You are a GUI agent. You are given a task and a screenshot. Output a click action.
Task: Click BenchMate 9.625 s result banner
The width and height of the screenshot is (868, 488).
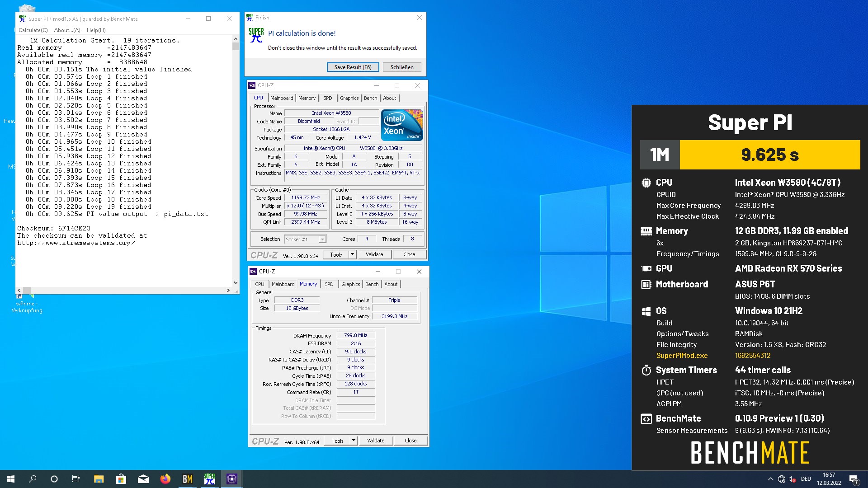(x=770, y=155)
